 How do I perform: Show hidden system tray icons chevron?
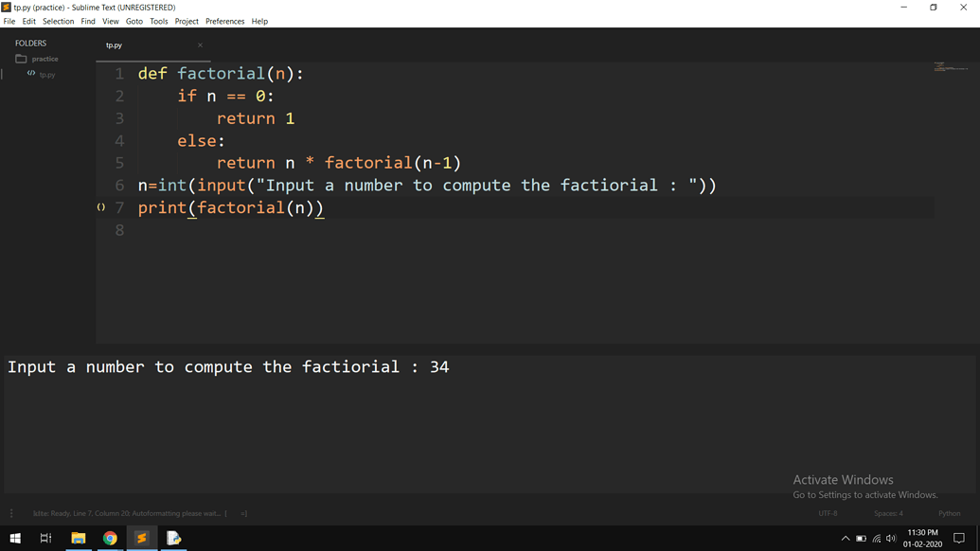coord(845,538)
